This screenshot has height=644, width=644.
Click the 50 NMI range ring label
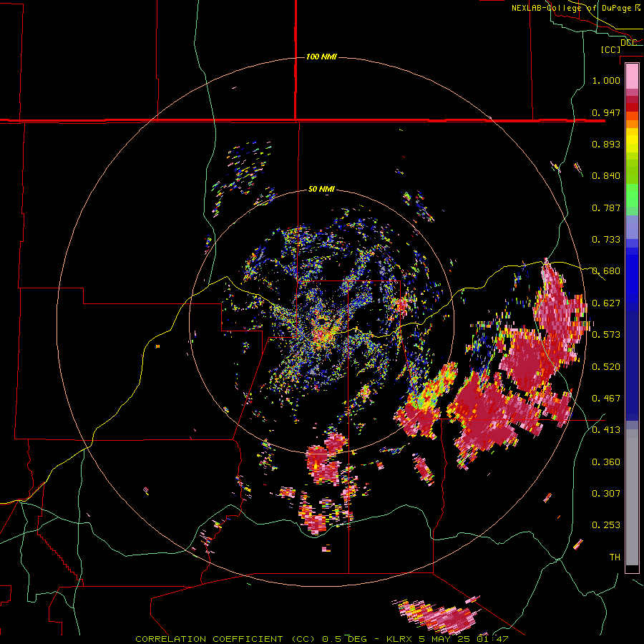click(x=321, y=189)
